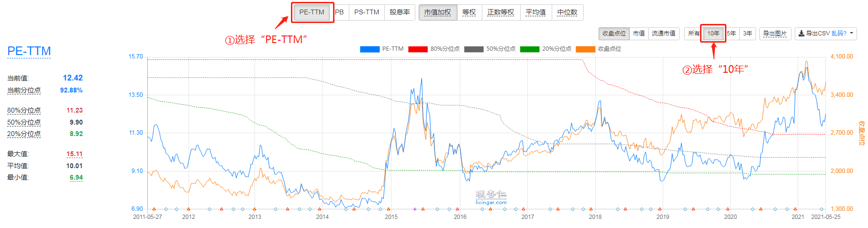Viewport: 868px width, 228px height.
Task: Click the green 20%分位点 legend swatch
Action: 529,49
